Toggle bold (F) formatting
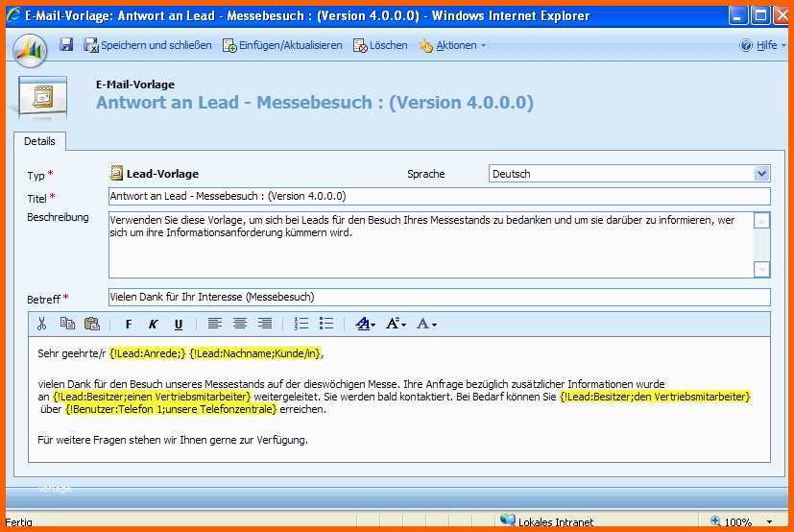This screenshot has width=794, height=532. (x=129, y=325)
